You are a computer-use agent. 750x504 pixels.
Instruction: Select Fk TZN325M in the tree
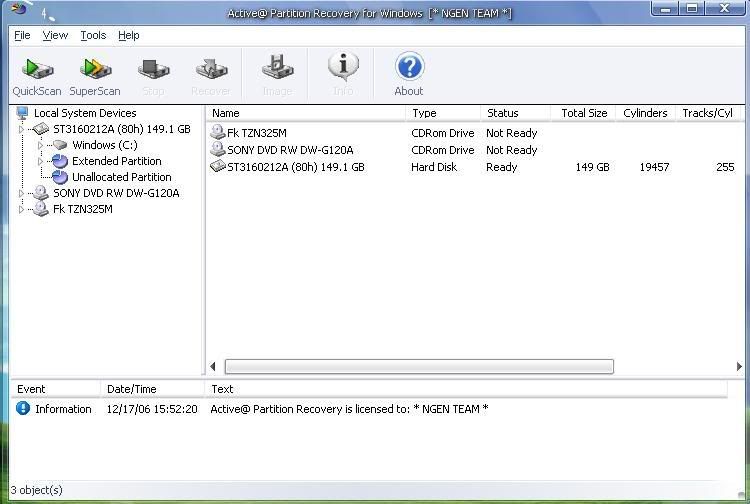click(x=82, y=209)
